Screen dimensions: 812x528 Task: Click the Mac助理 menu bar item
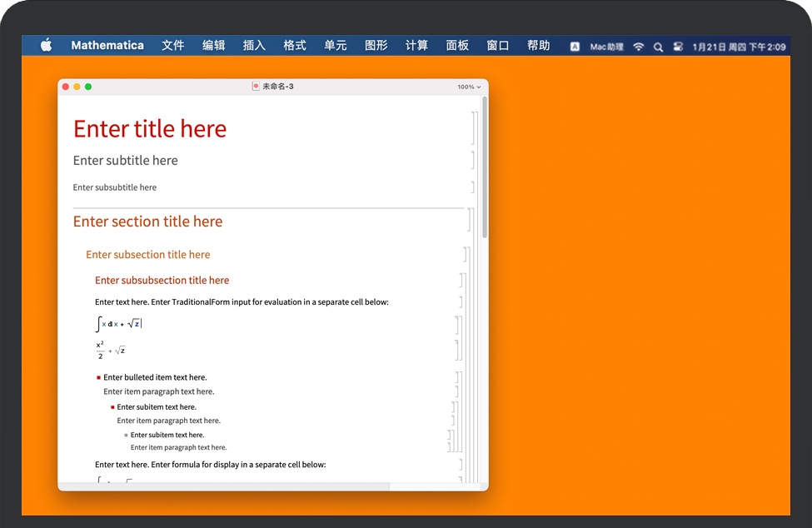[x=606, y=47]
